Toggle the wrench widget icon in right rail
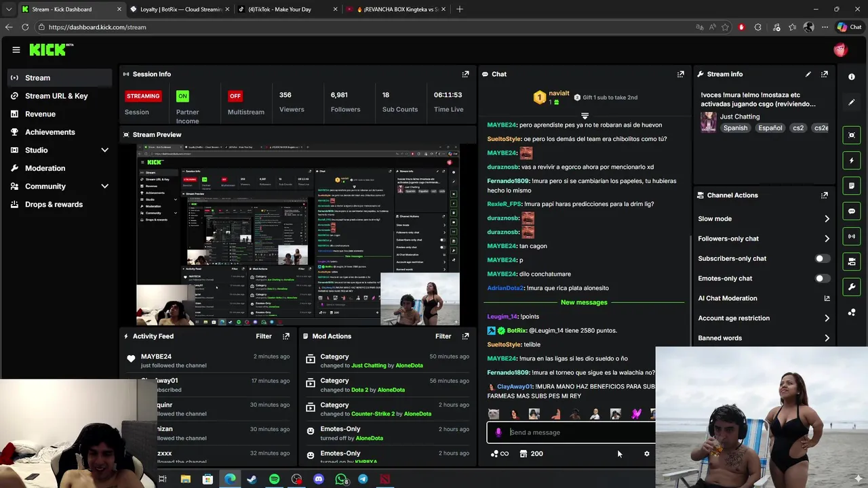 coord(852,287)
